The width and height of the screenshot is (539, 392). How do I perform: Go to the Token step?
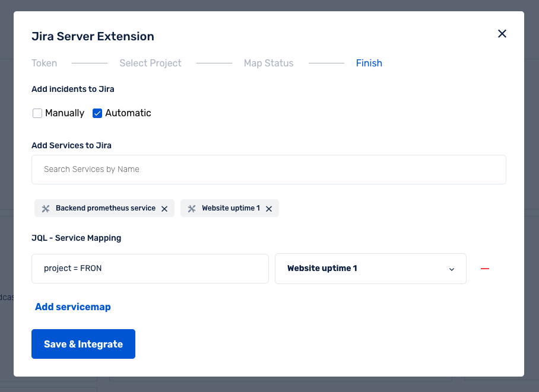[45, 63]
